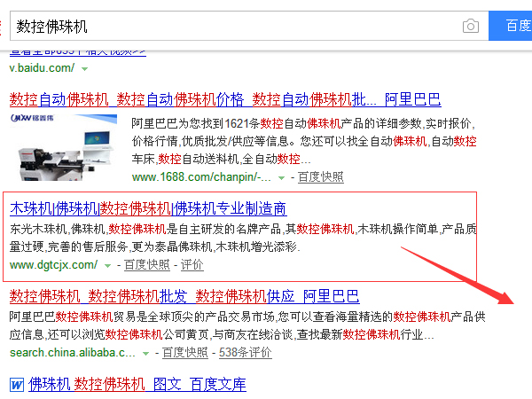The width and height of the screenshot is (532, 399).
Task: Click in the search box containing 数控佛珠机
Action: pyautogui.click(x=231, y=27)
